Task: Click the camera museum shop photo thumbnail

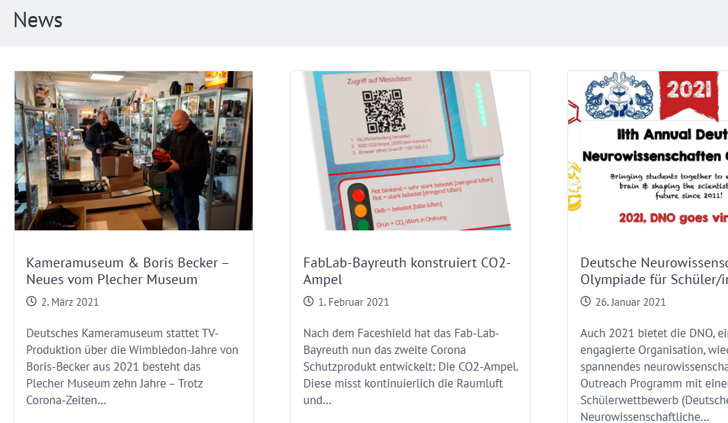Action: point(134,150)
